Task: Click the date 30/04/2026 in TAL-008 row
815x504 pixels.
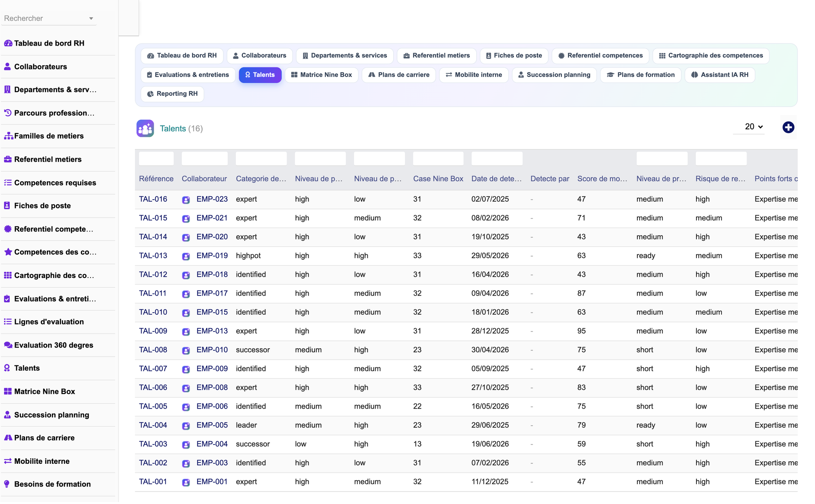Action: click(x=490, y=350)
